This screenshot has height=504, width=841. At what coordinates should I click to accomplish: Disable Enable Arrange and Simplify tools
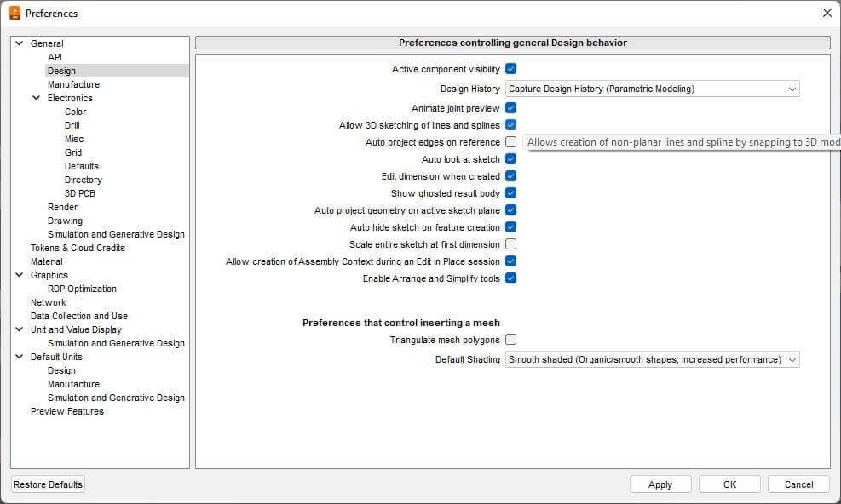tap(511, 278)
